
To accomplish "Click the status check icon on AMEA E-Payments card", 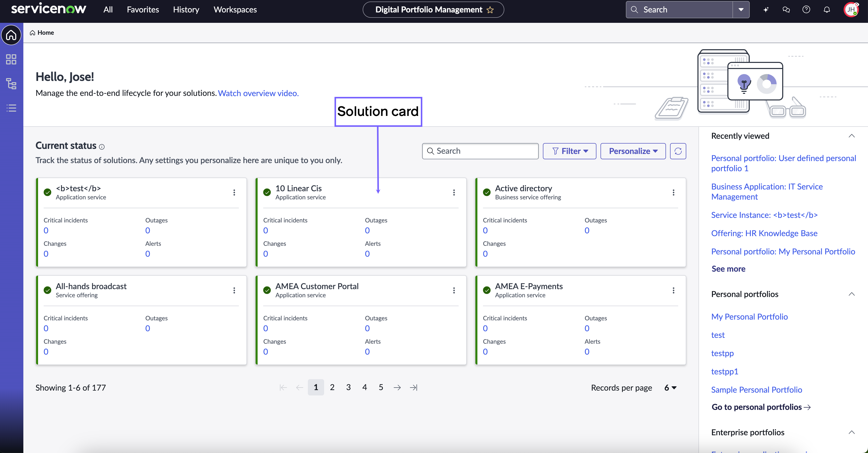I will pyautogui.click(x=487, y=290).
